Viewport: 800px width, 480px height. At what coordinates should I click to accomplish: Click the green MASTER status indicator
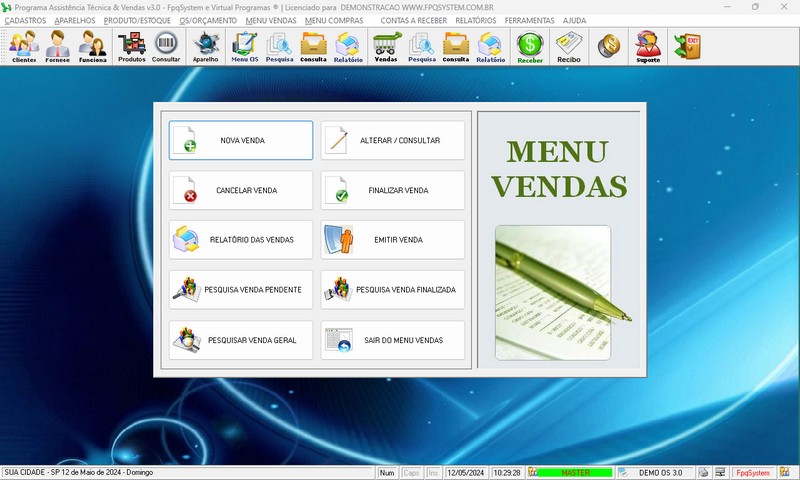575,472
